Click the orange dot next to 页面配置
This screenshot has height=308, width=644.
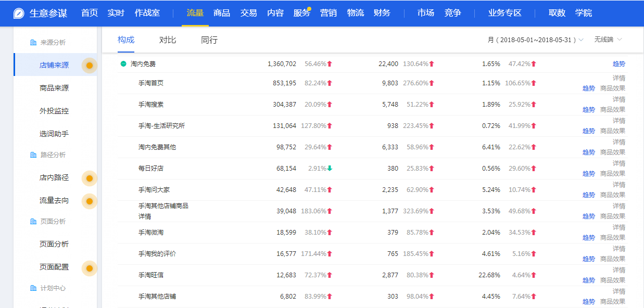[90, 268]
